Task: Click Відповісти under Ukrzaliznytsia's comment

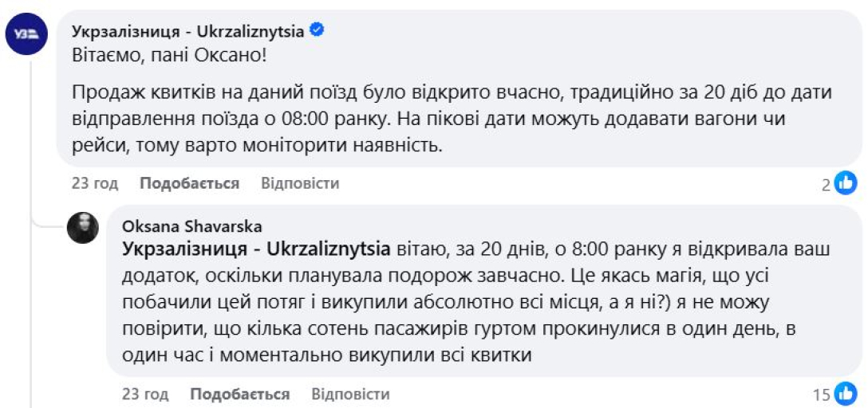Action: (x=300, y=184)
